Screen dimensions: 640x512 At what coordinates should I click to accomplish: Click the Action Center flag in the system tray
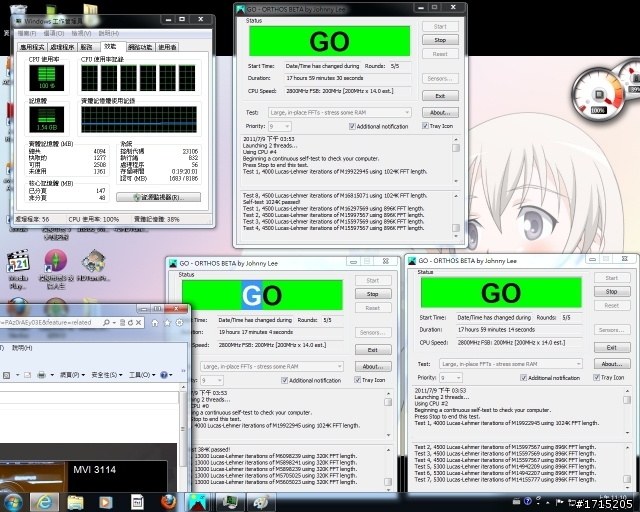point(560,502)
